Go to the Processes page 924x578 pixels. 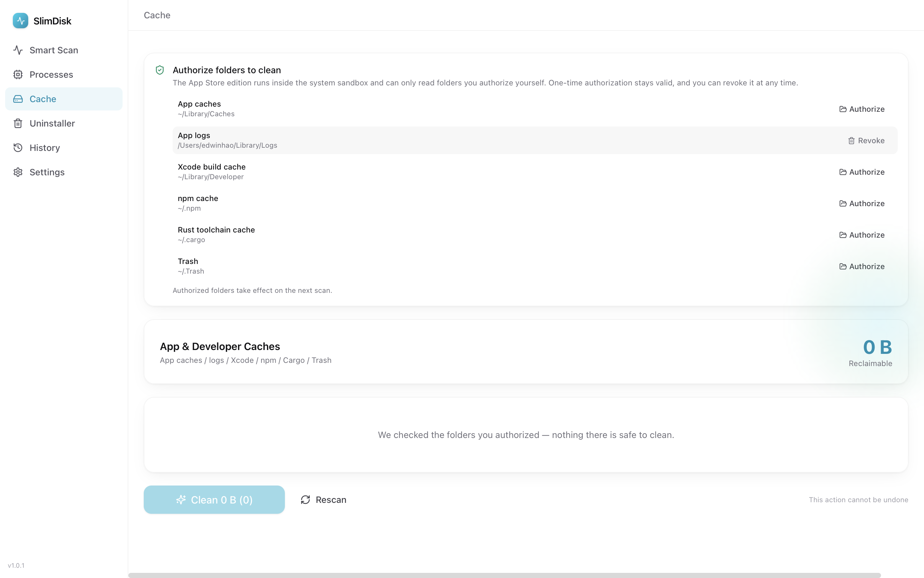64,74
